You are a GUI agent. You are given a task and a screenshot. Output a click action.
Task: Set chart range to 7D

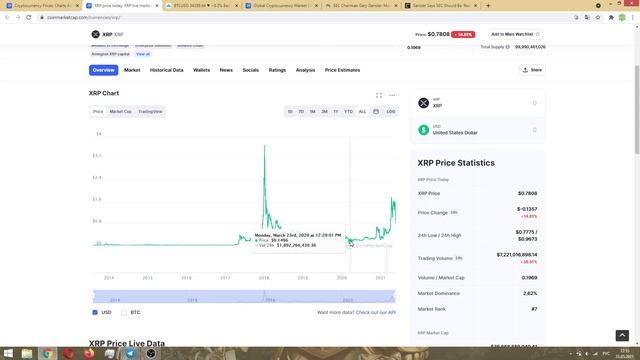point(301,111)
